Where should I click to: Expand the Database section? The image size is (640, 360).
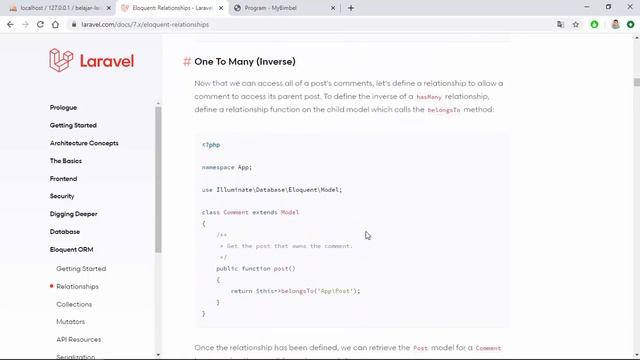tap(65, 232)
